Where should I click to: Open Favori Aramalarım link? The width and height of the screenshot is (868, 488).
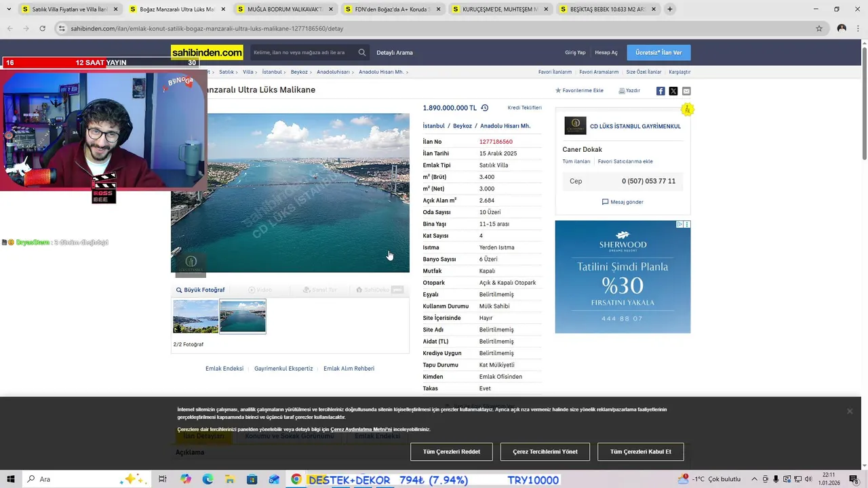click(x=599, y=72)
